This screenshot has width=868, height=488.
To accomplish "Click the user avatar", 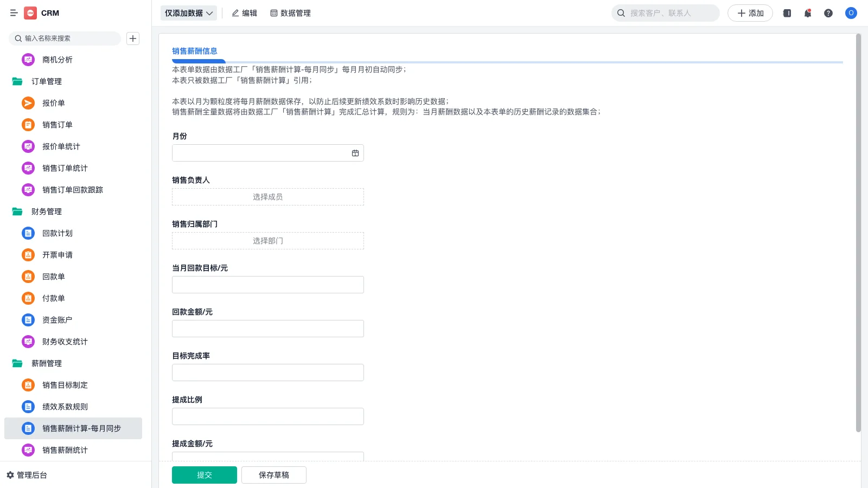I will click(851, 13).
